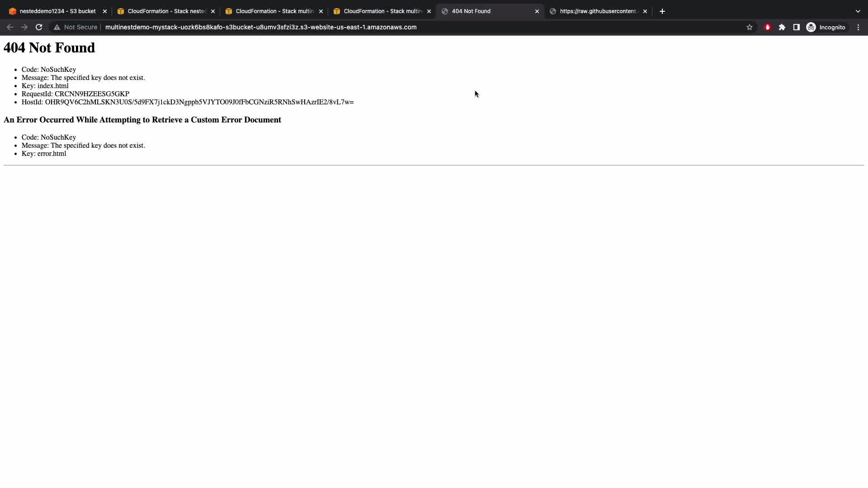The width and height of the screenshot is (868, 488).
Task: Open the Incognito profile indicator
Action: click(x=826, y=27)
